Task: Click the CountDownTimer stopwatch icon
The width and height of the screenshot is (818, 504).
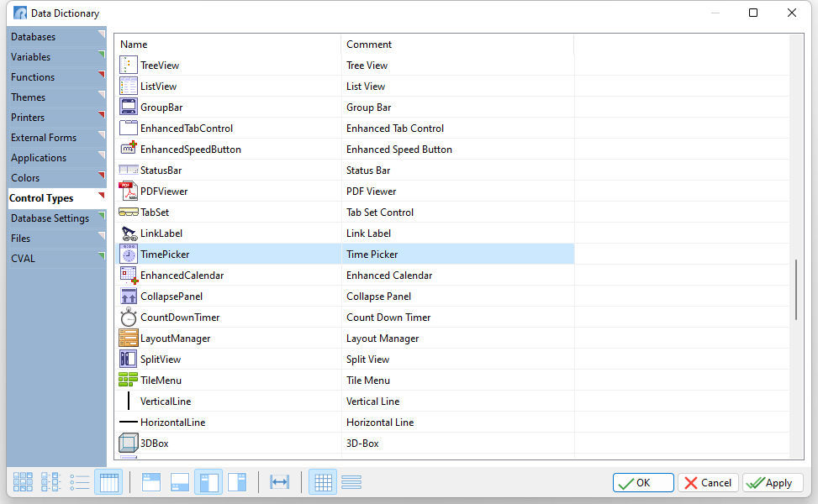Action: click(x=129, y=317)
